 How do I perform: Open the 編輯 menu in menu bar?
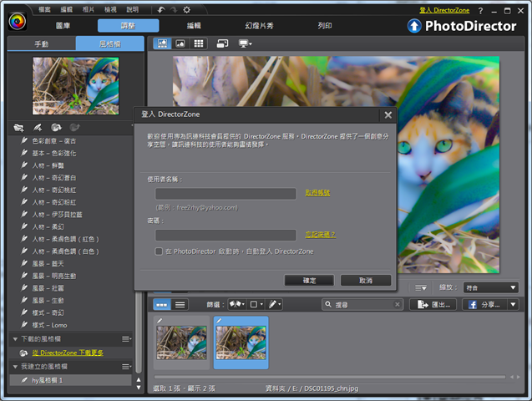[67, 9]
